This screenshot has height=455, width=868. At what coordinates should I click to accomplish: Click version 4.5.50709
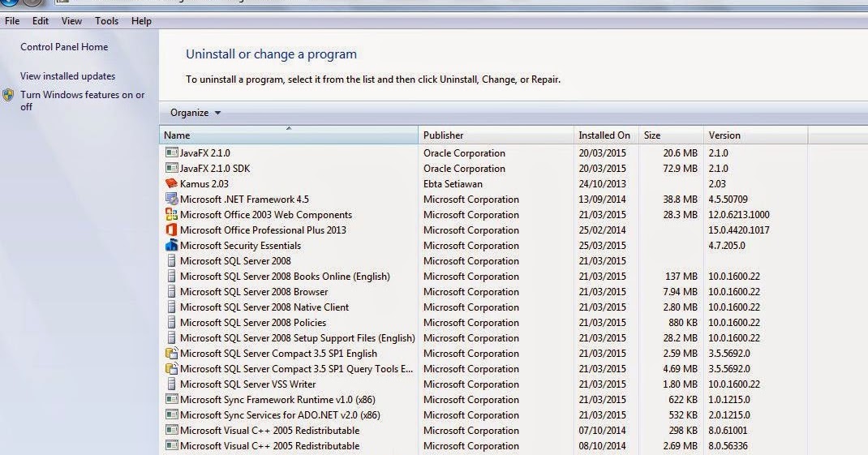(728, 199)
